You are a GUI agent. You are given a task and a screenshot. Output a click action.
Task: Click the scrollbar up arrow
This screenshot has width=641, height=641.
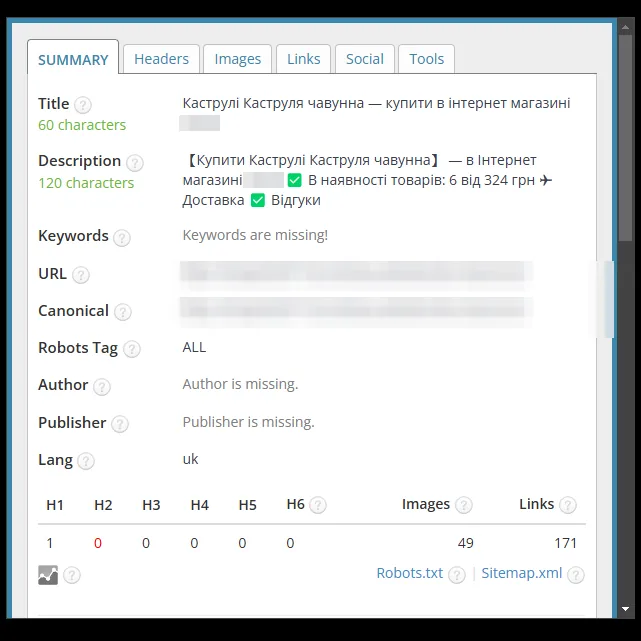(x=625, y=27)
